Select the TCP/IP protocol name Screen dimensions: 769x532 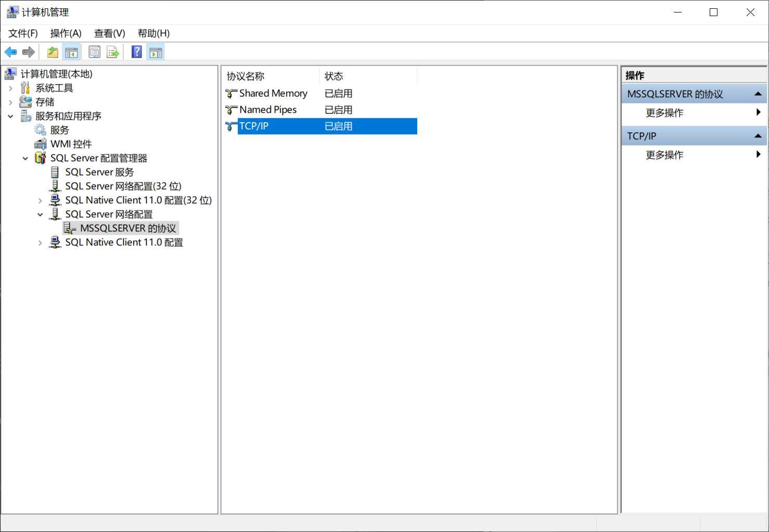tap(254, 126)
